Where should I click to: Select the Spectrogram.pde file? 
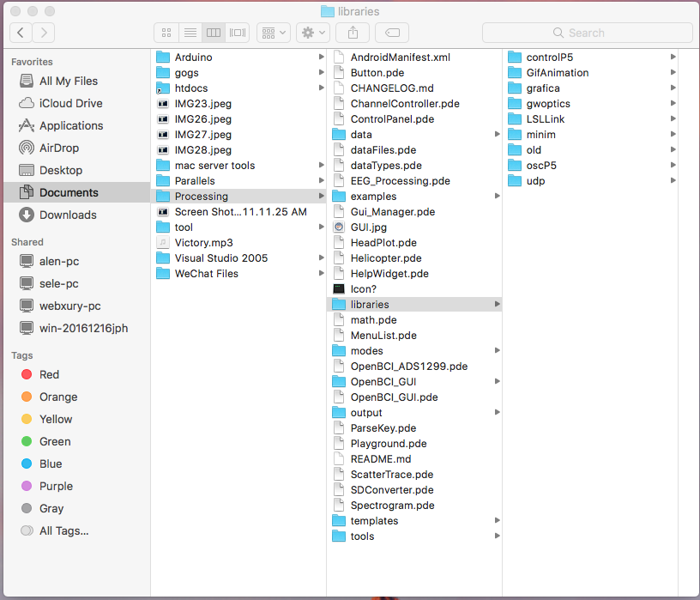point(414,506)
